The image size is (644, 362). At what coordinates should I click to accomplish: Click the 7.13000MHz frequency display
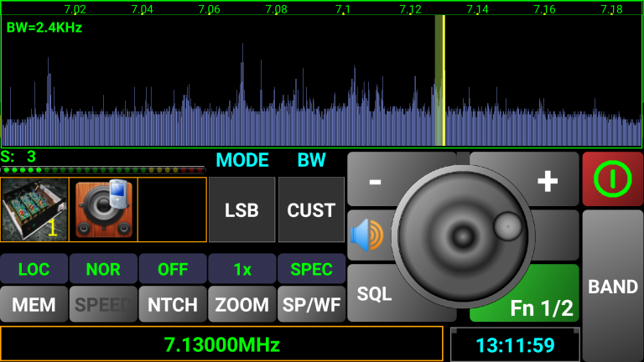click(221, 344)
